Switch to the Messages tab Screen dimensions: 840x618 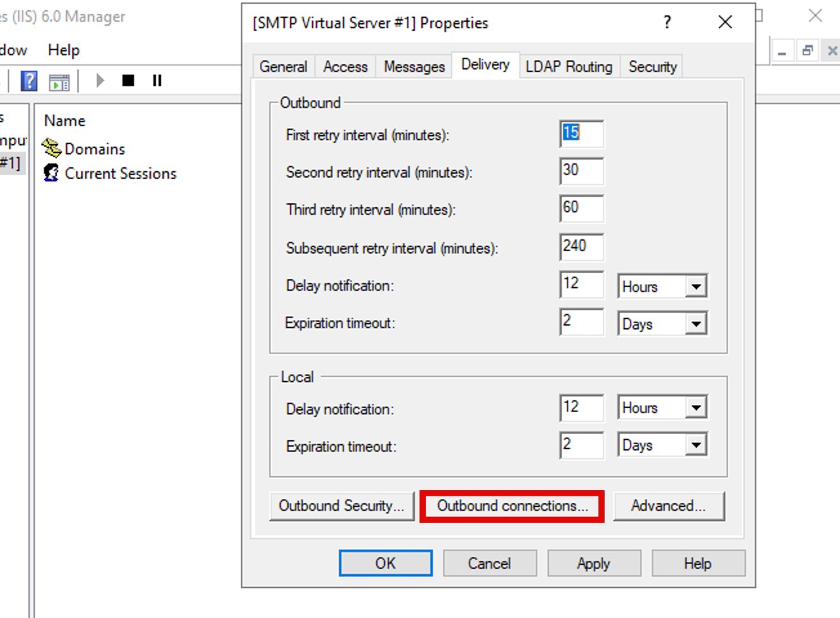coord(414,67)
